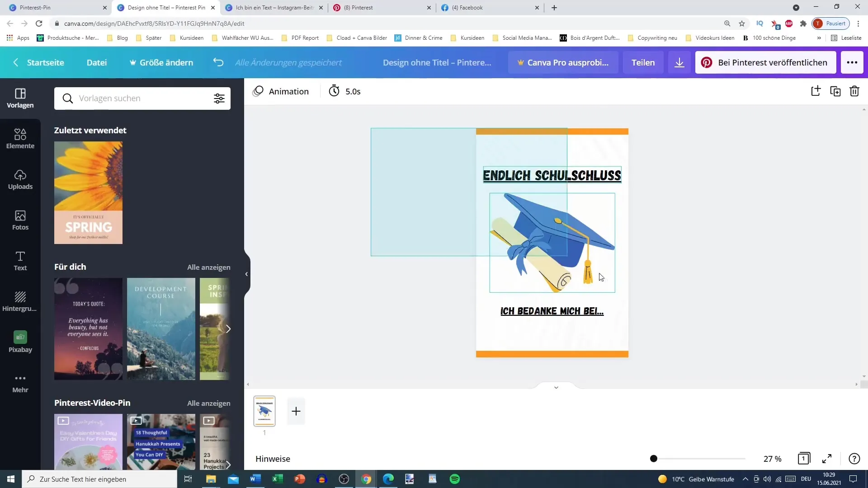Open the Datei menu
This screenshot has height=488, width=868.
point(97,62)
